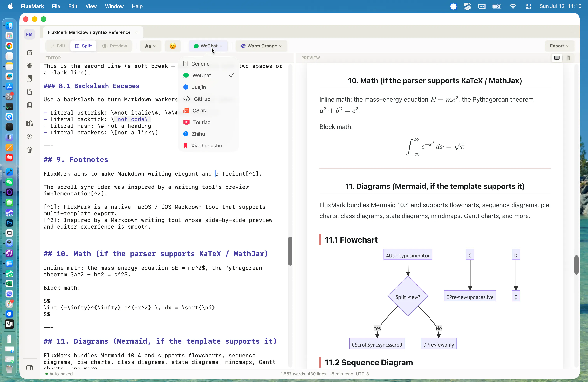The height and width of the screenshot is (382, 588).
Task: Open the Aa font settings dropdown
Action: click(151, 46)
